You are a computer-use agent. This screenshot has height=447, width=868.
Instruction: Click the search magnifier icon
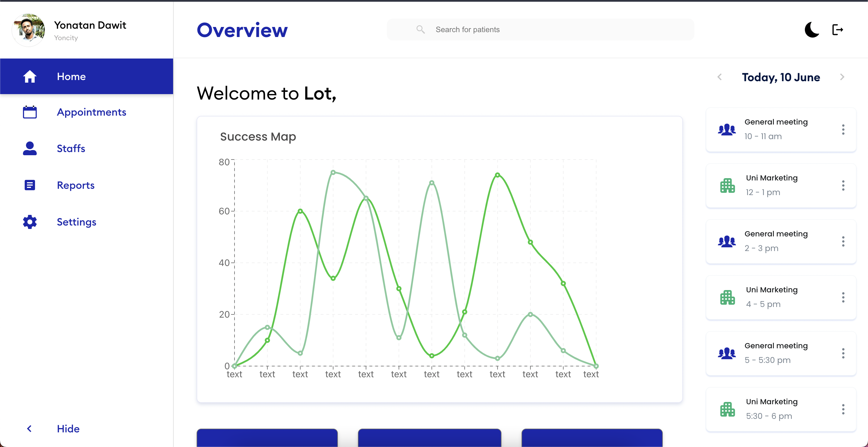point(420,29)
